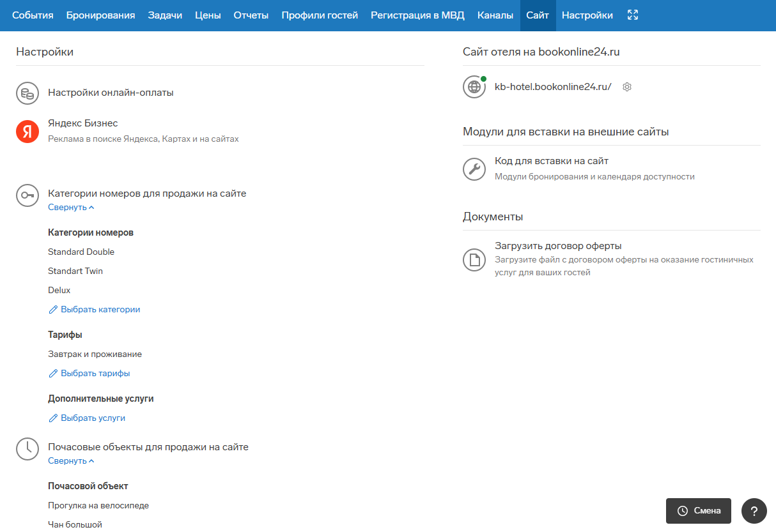This screenshot has height=532, width=776.
Task: Click the Выбрать тарифы link
Action: coord(95,374)
